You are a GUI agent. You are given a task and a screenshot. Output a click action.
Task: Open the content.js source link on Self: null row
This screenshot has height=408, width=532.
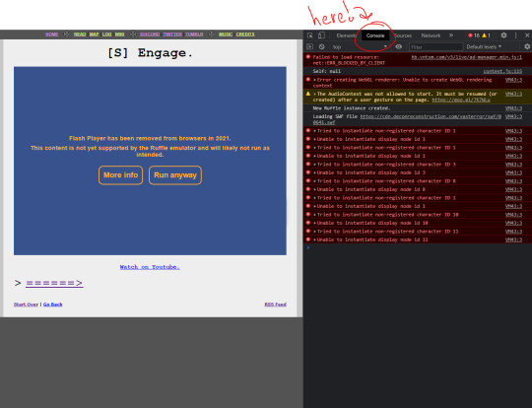click(x=502, y=71)
